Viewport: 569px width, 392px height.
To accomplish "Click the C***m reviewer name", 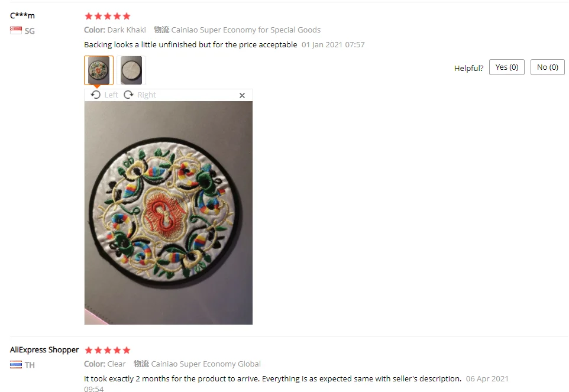I will [x=22, y=15].
